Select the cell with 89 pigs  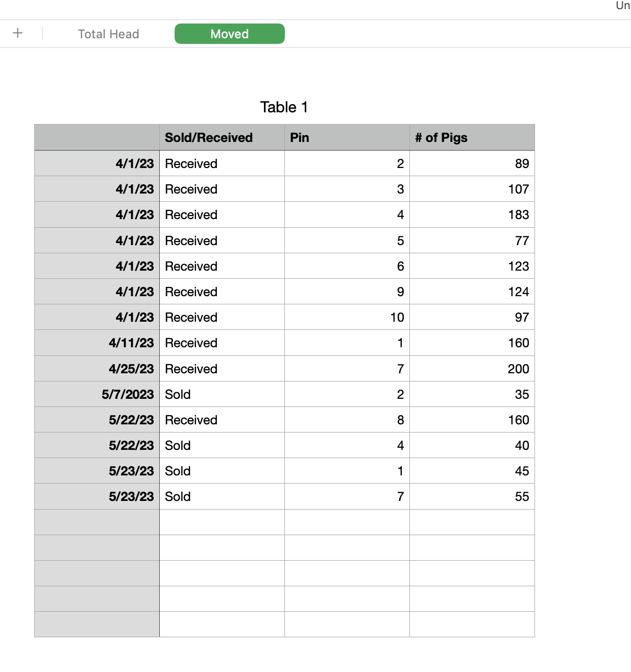tap(472, 163)
